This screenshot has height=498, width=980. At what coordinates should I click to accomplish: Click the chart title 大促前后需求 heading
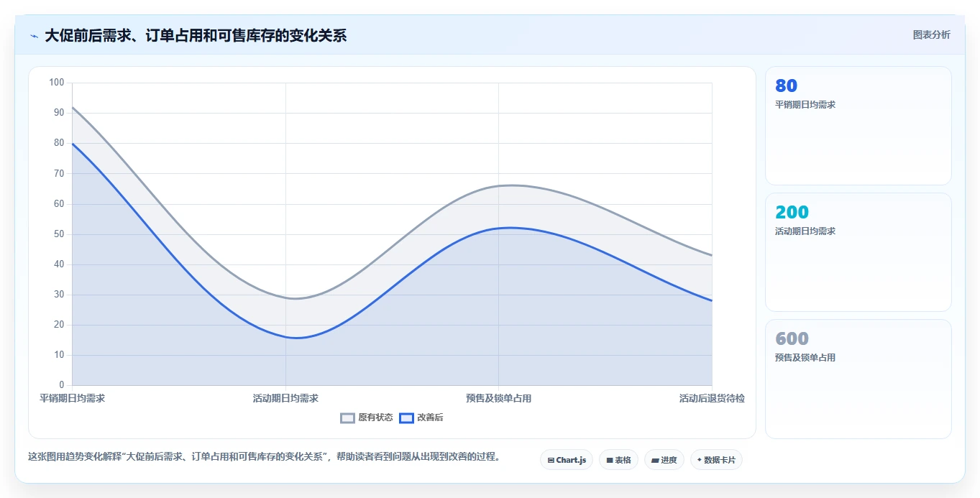pos(196,35)
